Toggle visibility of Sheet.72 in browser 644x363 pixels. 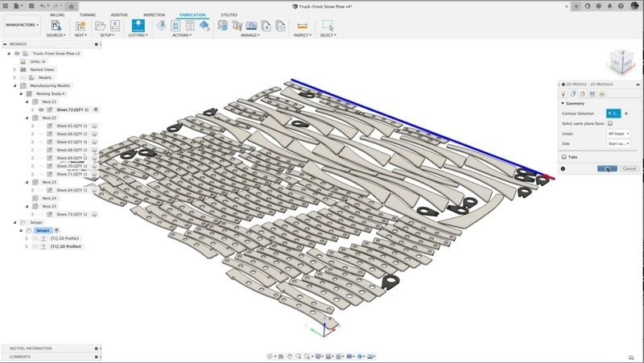point(41,109)
